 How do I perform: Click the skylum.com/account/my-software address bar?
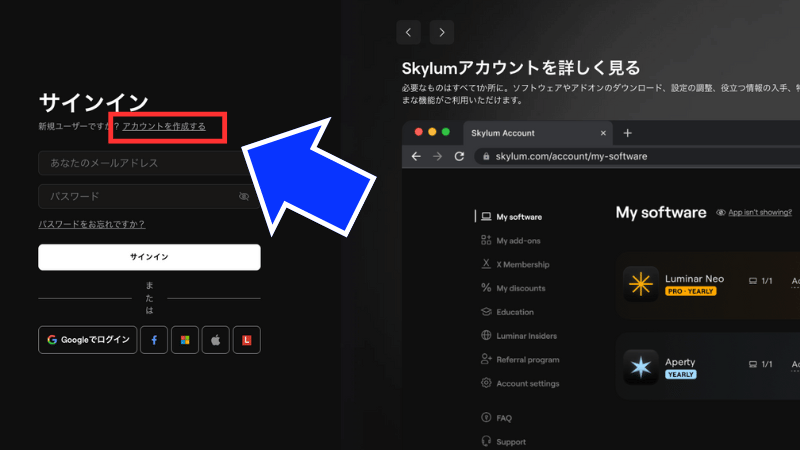[638, 157]
